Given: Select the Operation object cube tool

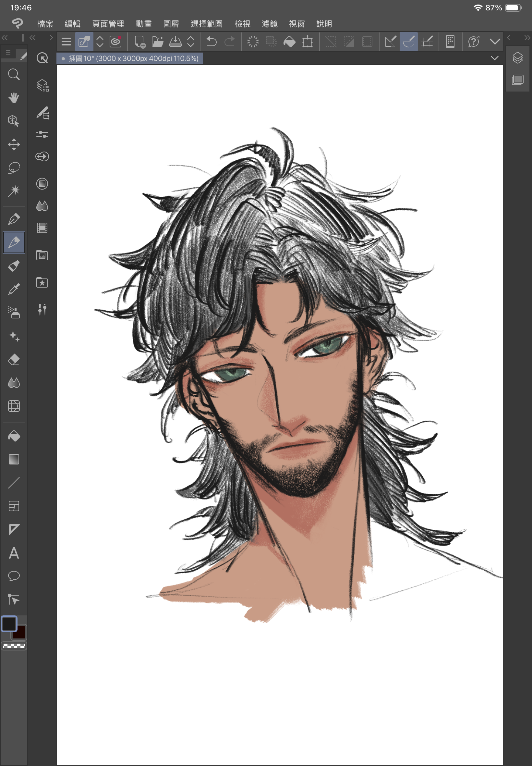Looking at the screenshot, I should (14, 121).
